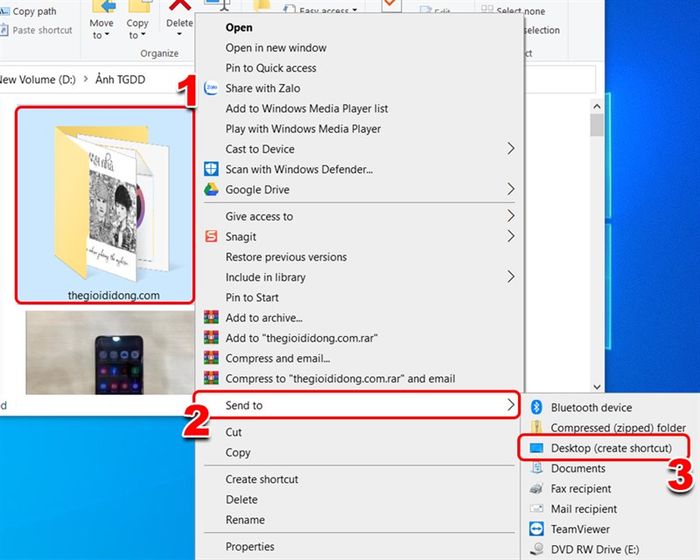The width and height of the screenshot is (700, 560).
Task: Click the scrollbar down arrow
Action: tap(597, 387)
